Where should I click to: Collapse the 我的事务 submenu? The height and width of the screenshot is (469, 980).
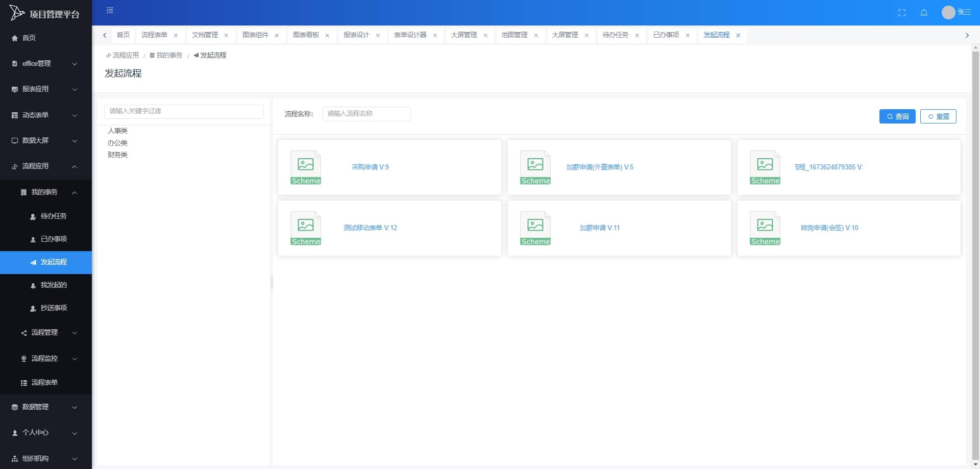point(46,192)
